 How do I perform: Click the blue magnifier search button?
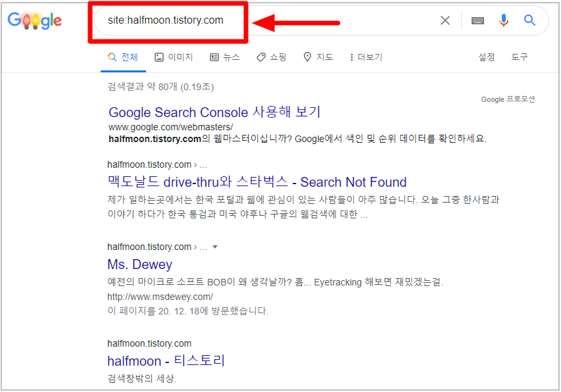[x=529, y=20]
